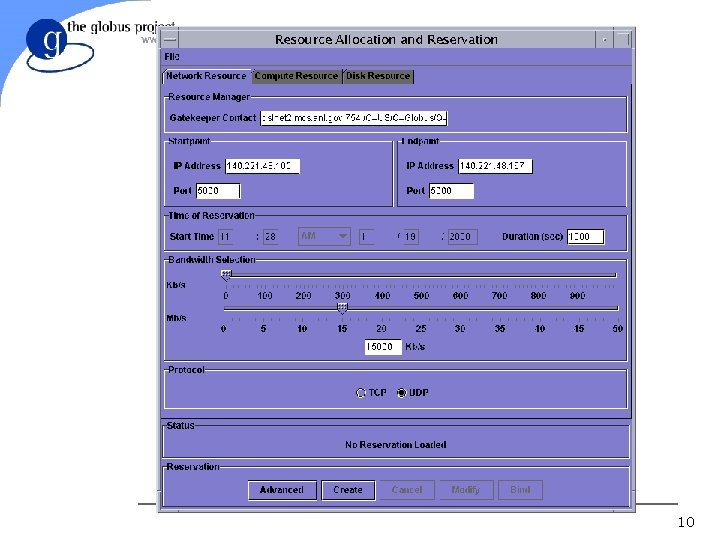720x540 pixels.
Task: Click the Endpoint IP Address field
Action: (495, 166)
